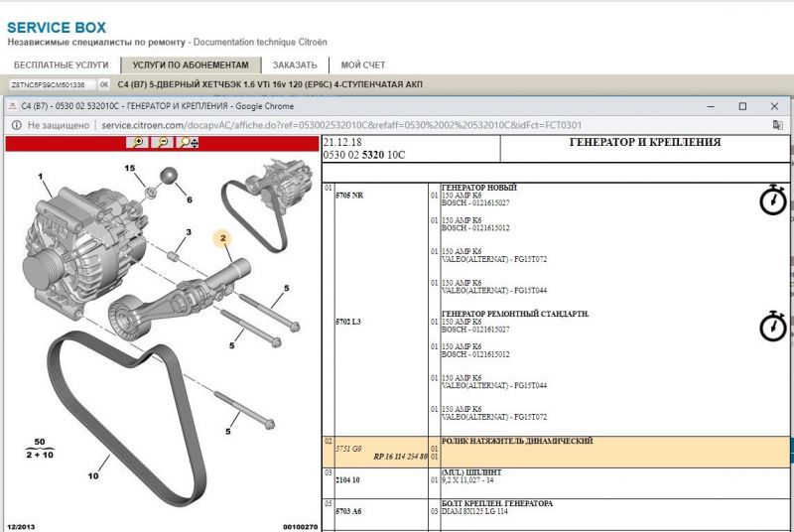
Task: Click the fit-to-window zoom icon
Action: point(188,143)
